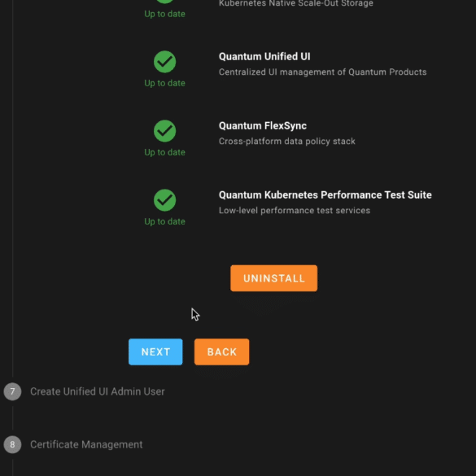Viewport: 476px width, 476px height.
Task: Proceed with the Next button
Action: pyautogui.click(x=155, y=352)
